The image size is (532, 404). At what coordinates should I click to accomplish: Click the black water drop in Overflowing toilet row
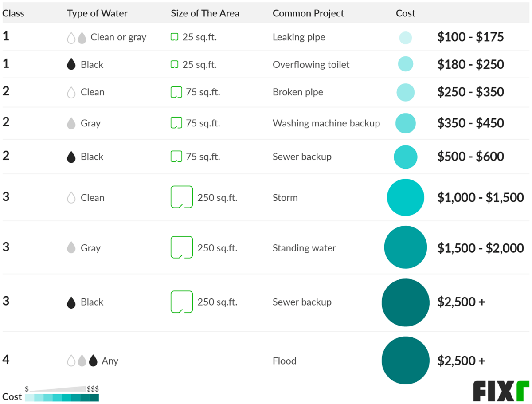[71, 65]
